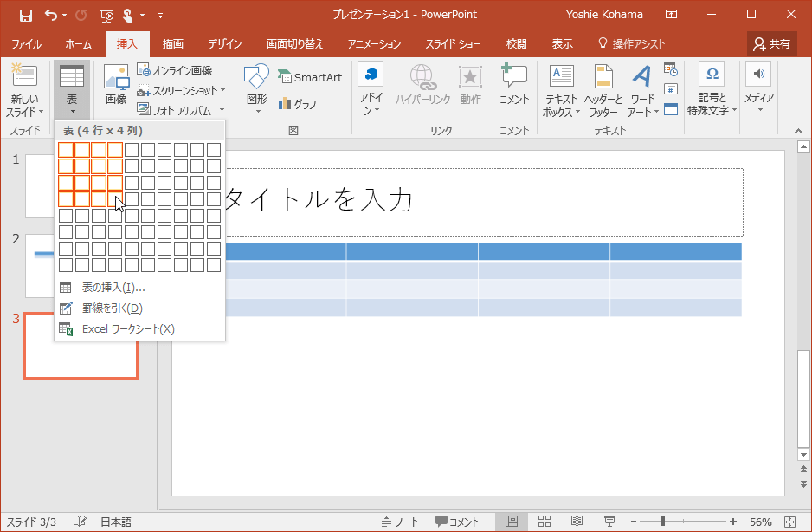Expand the メディア dropdown
This screenshot has height=532, width=812.
(759, 109)
